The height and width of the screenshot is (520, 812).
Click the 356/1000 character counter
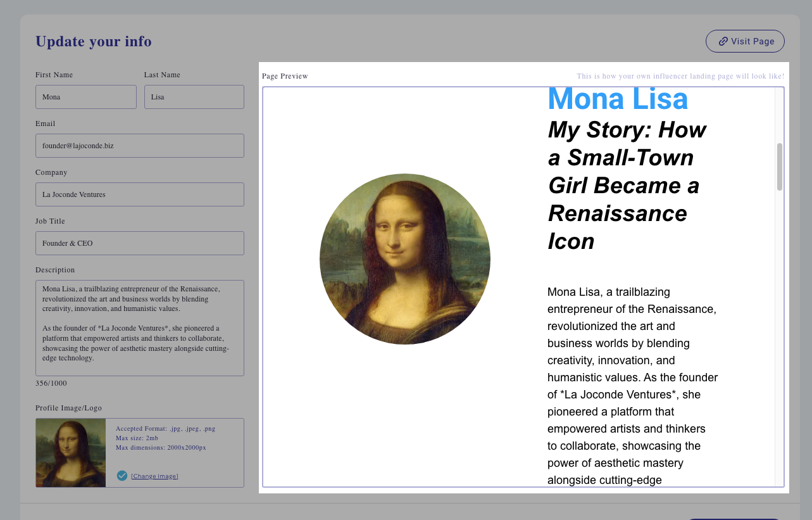coord(51,383)
